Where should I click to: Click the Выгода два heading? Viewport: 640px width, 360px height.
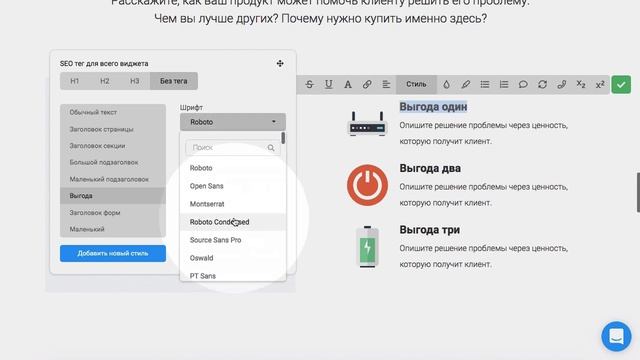click(430, 168)
